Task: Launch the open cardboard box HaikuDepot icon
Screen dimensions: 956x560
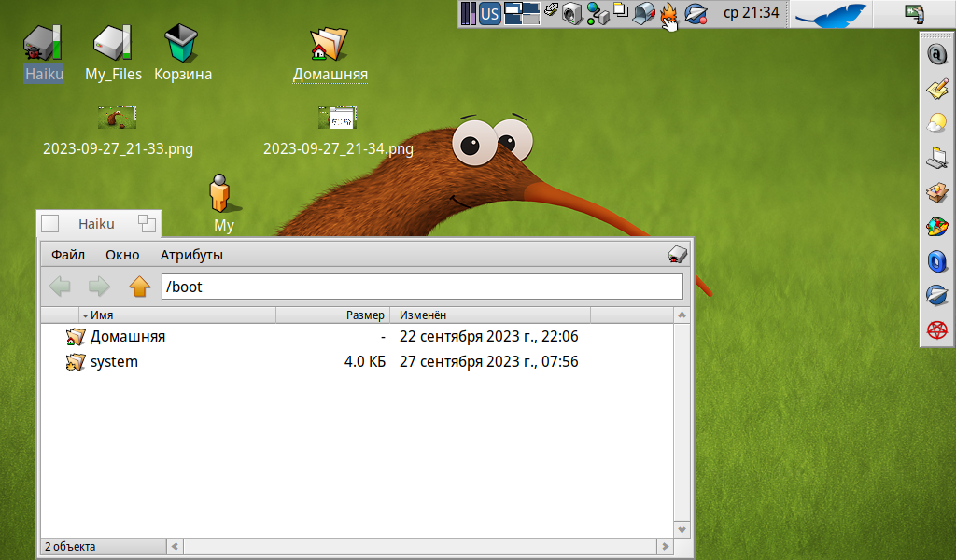Action: pos(937,192)
